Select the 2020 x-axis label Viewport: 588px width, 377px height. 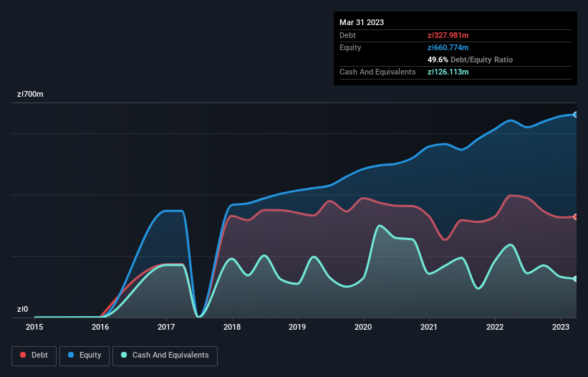tap(363, 327)
